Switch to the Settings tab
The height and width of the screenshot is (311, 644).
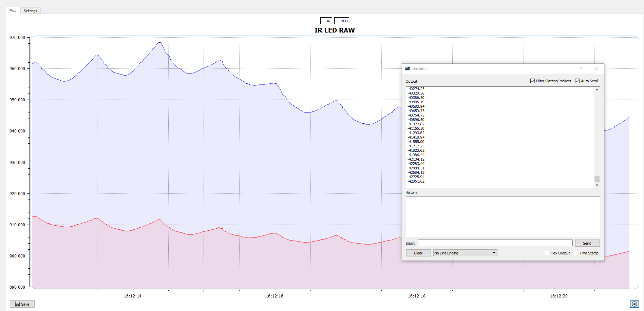[x=30, y=11]
